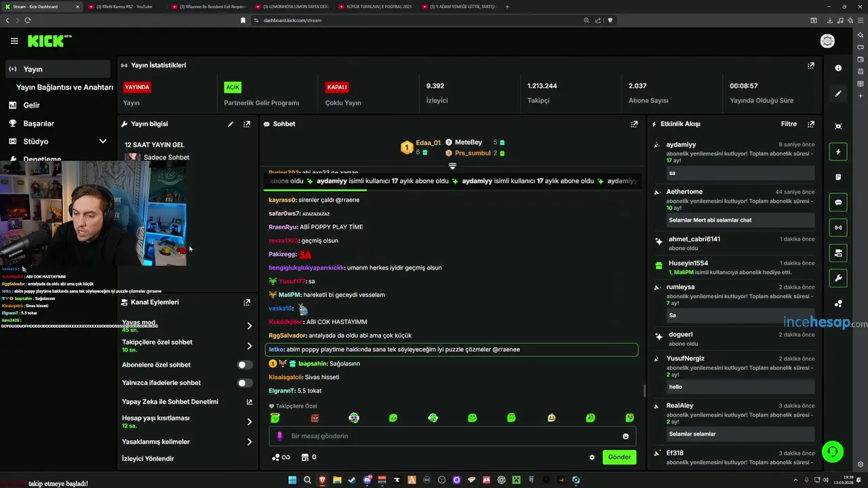Open Yavaş mod settings chevron
The image size is (868, 488).
(249, 326)
